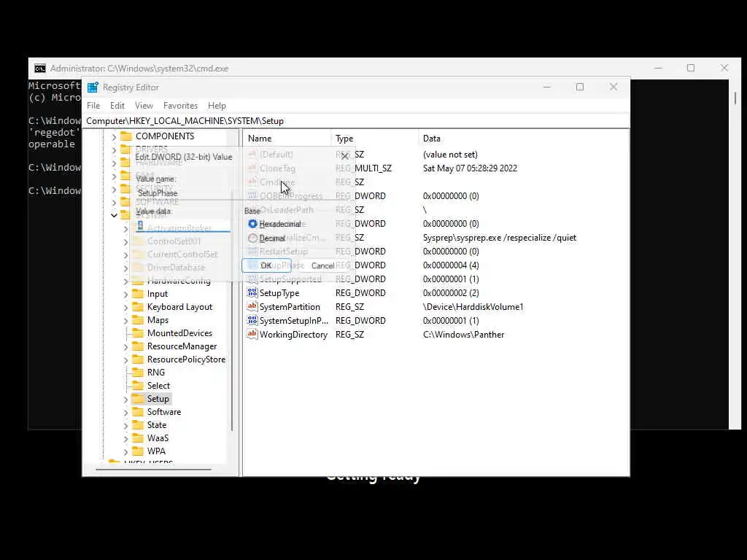Click the 0x00000004 (4) data cell
Screen dimensions: 747x560
[451, 265]
